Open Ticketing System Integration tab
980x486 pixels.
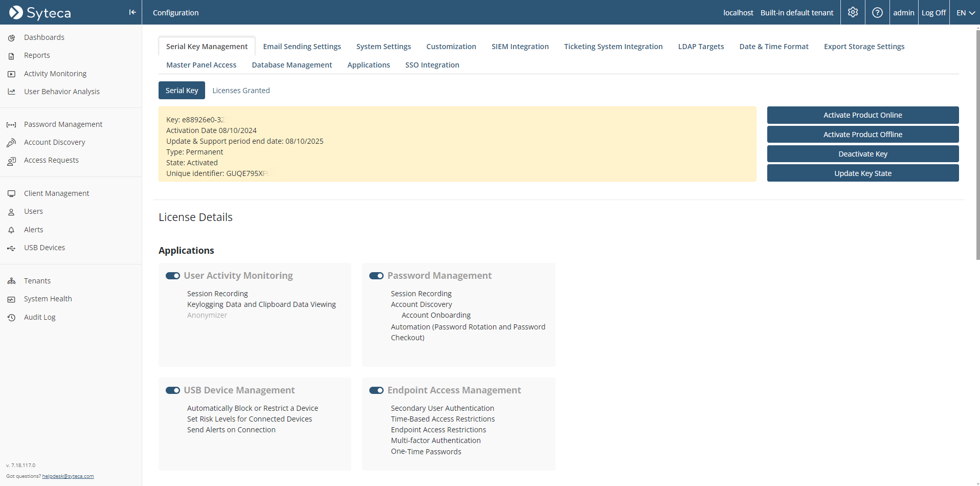pos(613,47)
